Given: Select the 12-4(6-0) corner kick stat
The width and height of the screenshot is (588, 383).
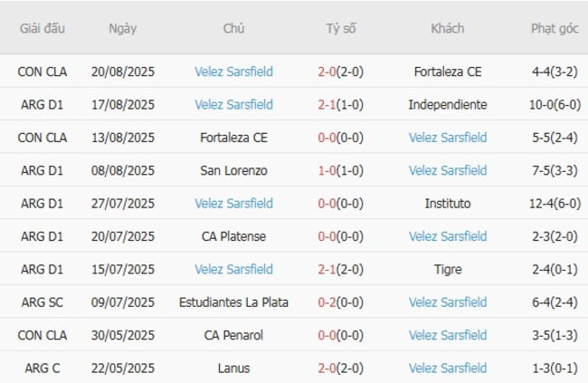Looking at the screenshot, I should (555, 204).
